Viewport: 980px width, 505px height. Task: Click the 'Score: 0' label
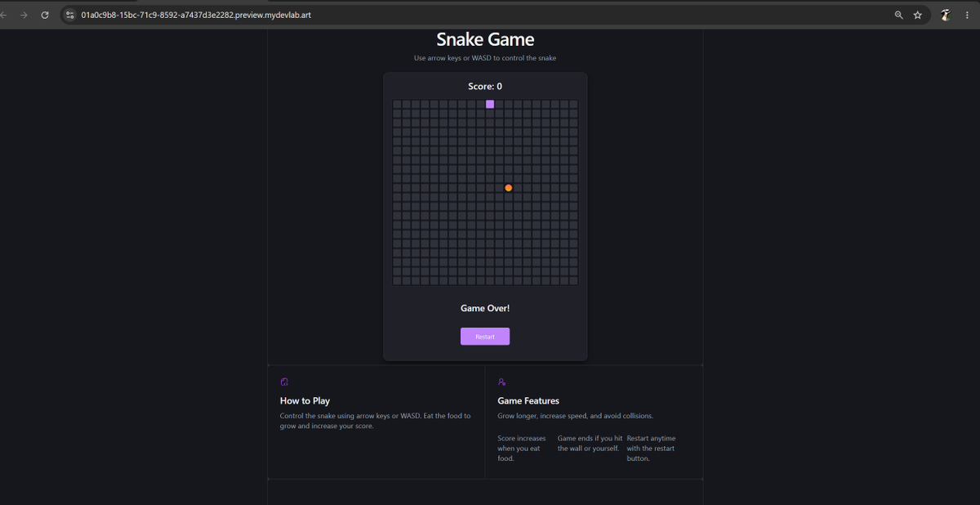485,87
